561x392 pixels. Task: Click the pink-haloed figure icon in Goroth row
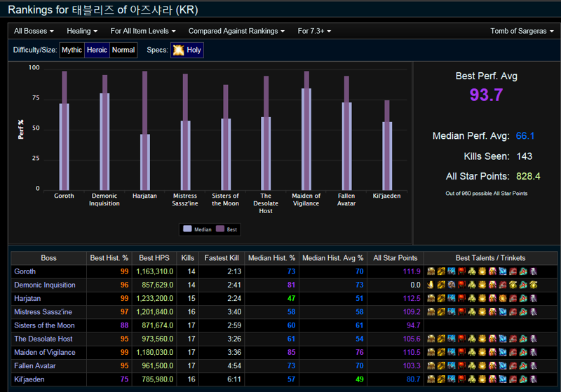click(x=493, y=271)
